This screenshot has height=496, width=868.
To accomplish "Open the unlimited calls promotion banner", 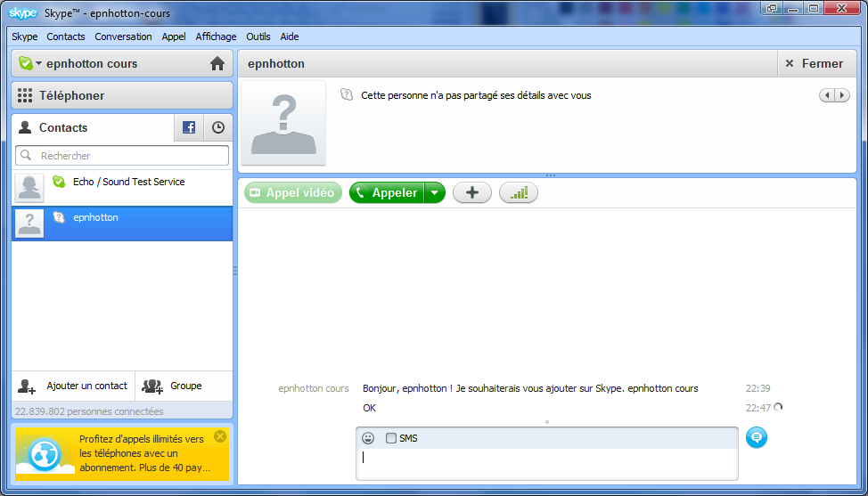I will coord(122,453).
